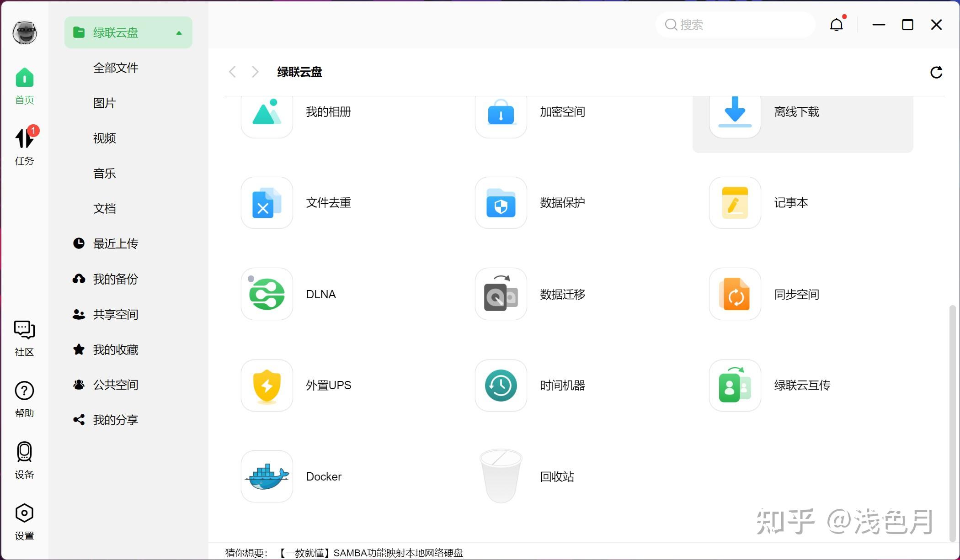
Task: Open the 外置UPS shield icon
Action: click(267, 385)
